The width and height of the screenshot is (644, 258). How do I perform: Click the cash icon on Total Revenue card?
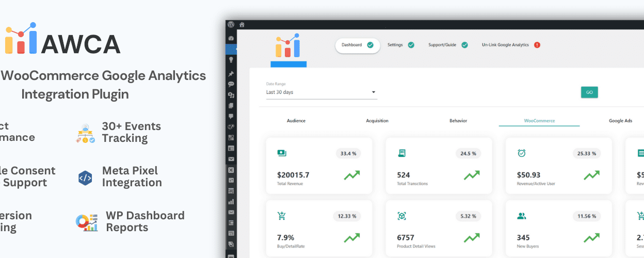click(x=282, y=153)
